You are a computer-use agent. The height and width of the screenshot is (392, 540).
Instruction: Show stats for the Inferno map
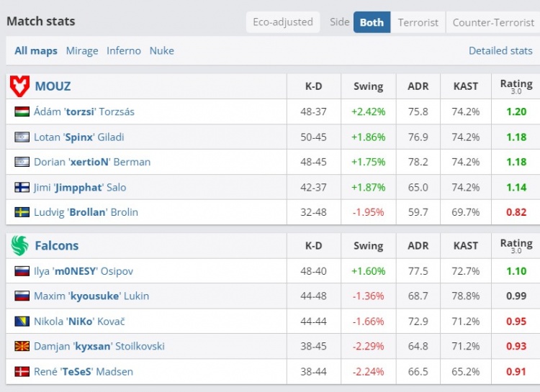tap(124, 51)
